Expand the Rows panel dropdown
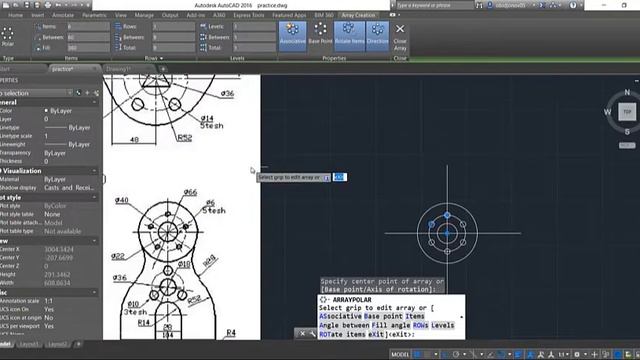 (154, 58)
